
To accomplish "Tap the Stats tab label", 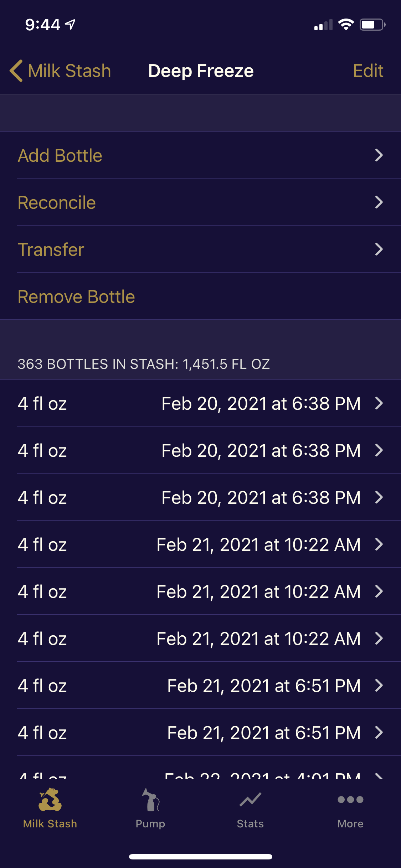I will [250, 823].
